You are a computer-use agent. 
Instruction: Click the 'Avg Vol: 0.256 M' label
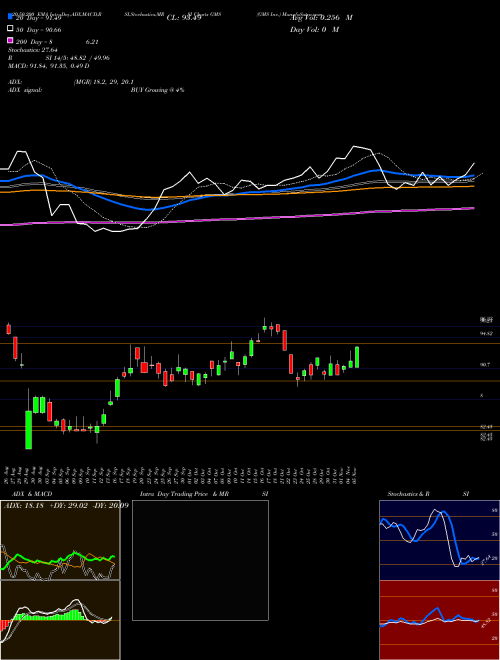tap(321, 18)
